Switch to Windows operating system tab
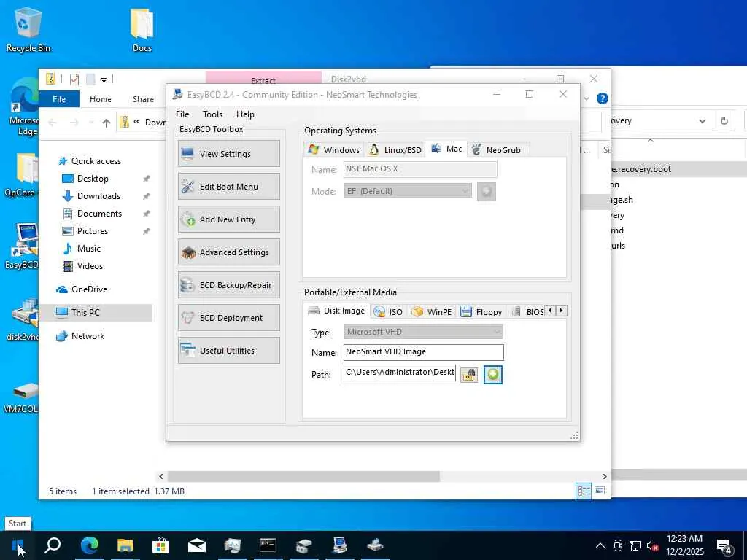 (x=333, y=150)
